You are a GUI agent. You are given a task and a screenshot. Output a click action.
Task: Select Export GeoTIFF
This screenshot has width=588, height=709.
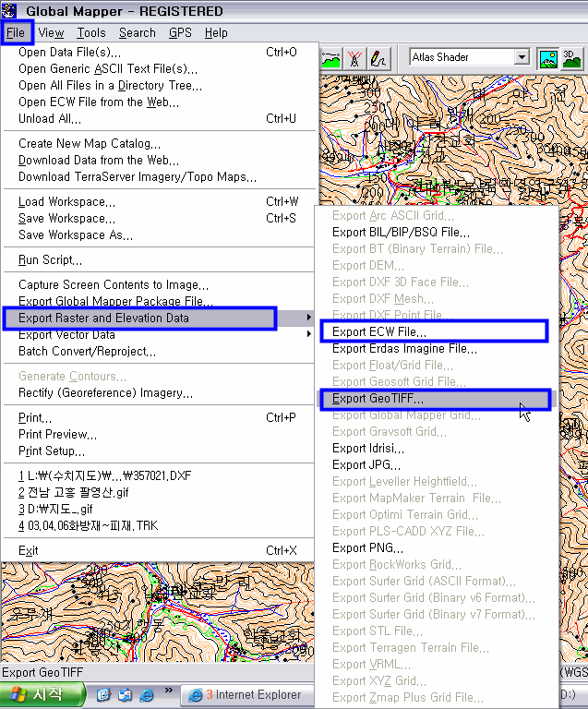(x=437, y=399)
